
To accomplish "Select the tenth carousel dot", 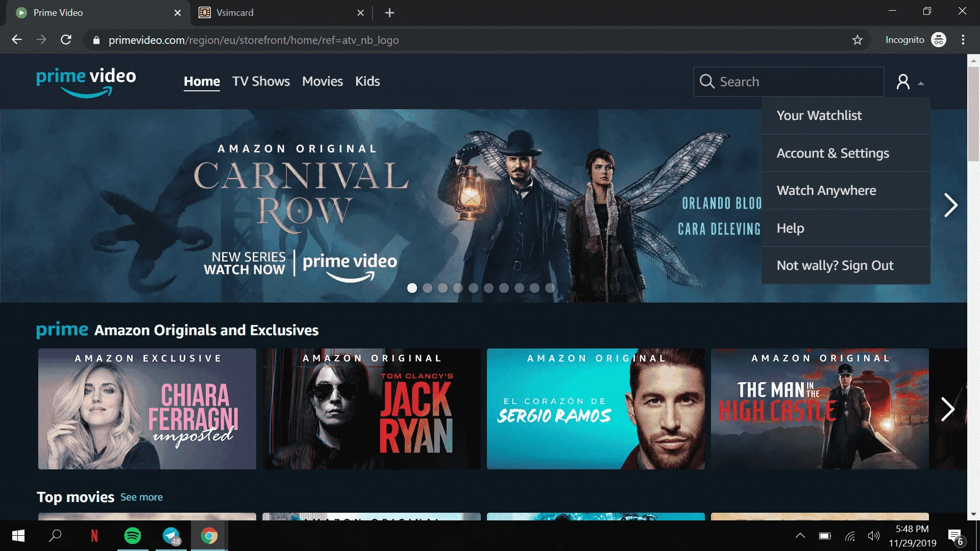I will [550, 288].
